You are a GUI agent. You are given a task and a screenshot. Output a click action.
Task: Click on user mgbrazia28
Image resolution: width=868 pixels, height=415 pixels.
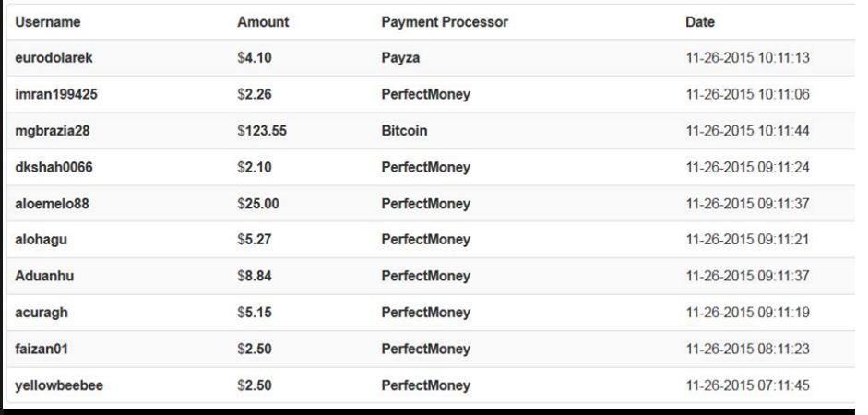tap(54, 131)
